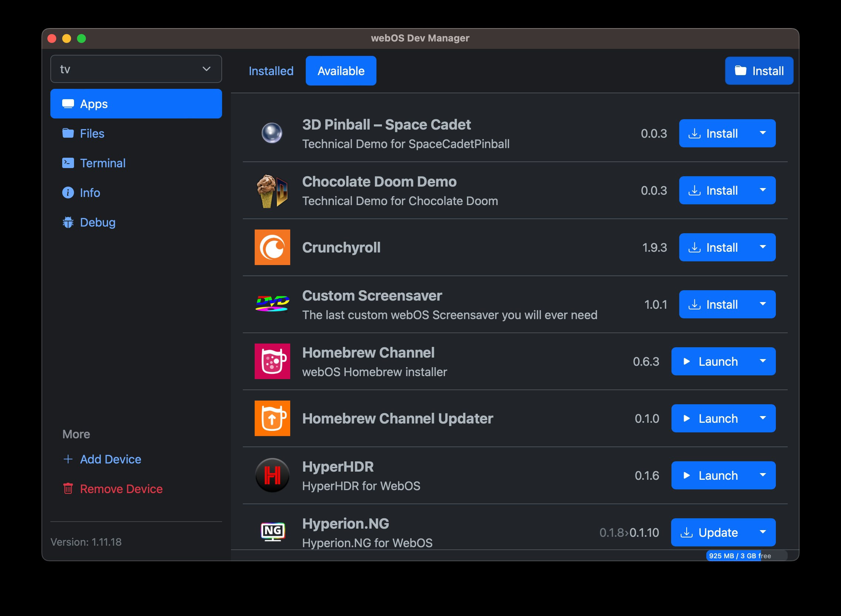Screen dimensions: 841x616
Task: Expand options arrow beside Hyperion.NG Update
Action: pos(763,532)
